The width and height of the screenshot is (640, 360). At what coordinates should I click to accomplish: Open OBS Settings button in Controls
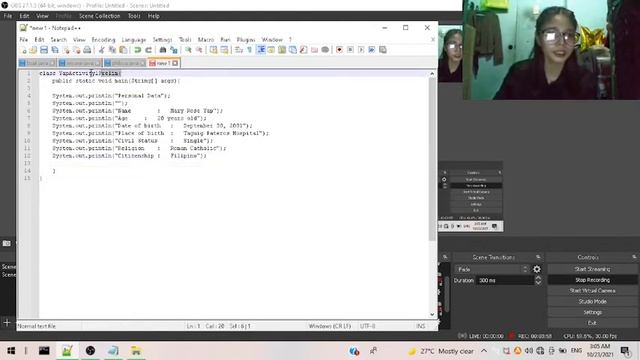(592, 312)
